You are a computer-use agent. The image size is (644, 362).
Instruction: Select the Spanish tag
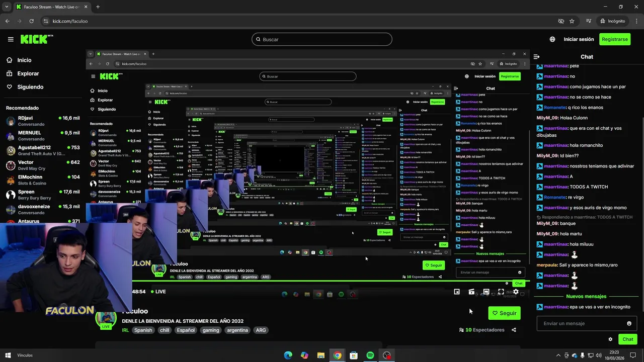(x=143, y=330)
